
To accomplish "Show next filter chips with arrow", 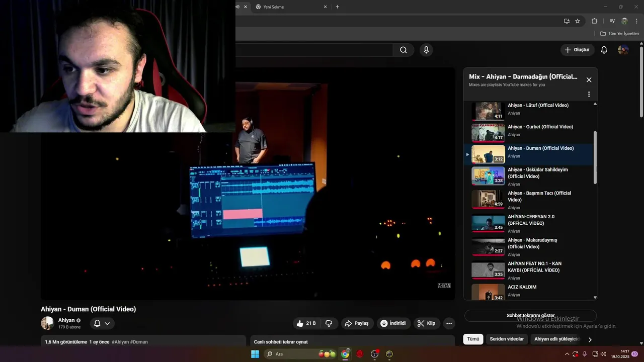I will click(590, 339).
